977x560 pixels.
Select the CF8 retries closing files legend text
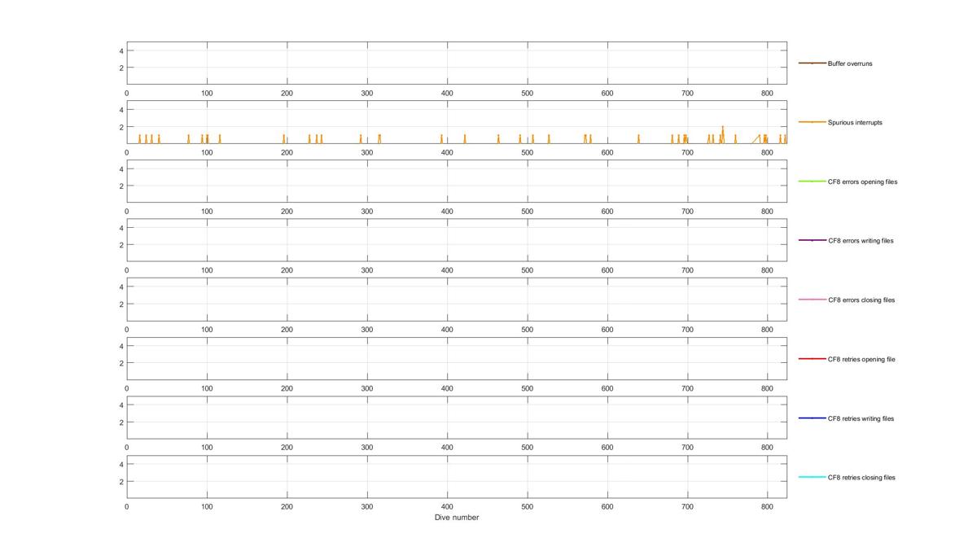coord(861,478)
